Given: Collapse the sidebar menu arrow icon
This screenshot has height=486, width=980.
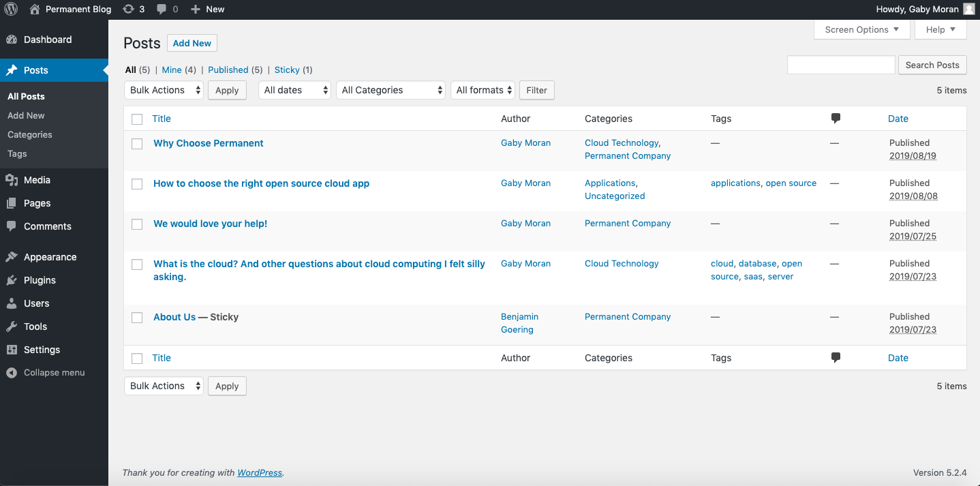Looking at the screenshot, I should pyautogui.click(x=12, y=373).
